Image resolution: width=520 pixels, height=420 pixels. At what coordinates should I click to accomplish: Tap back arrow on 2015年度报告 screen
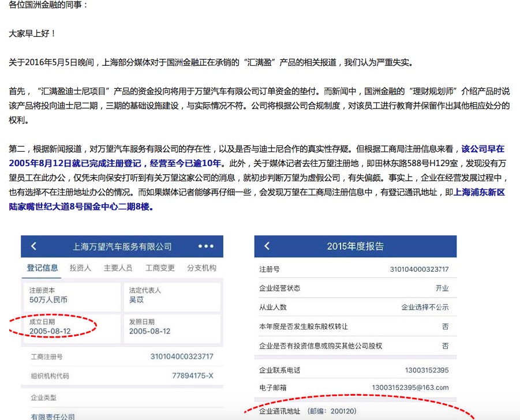pos(267,246)
